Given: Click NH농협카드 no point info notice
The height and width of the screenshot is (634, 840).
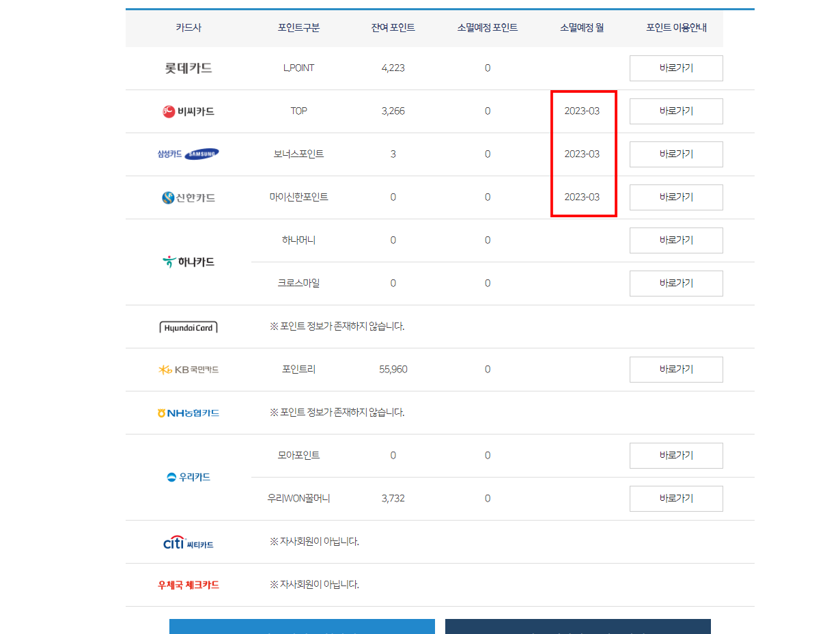Looking at the screenshot, I should [337, 413].
